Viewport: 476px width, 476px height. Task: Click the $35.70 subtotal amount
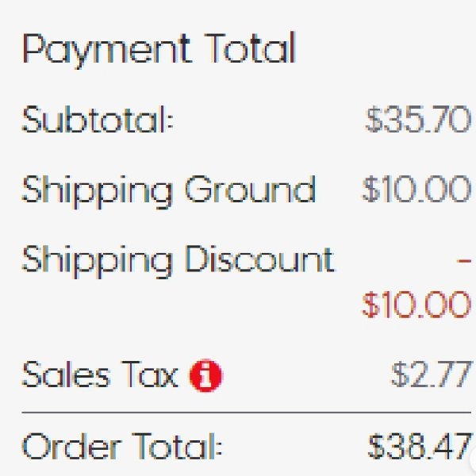[x=418, y=119]
